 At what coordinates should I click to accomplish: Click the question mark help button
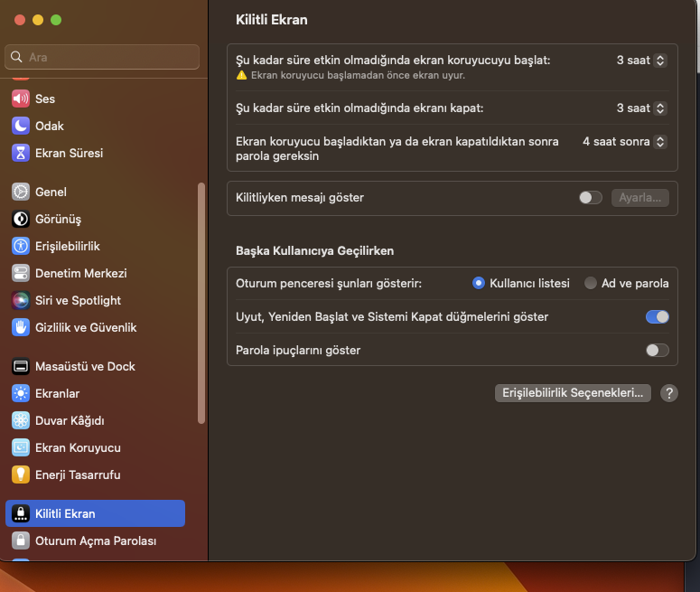(668, 393)
